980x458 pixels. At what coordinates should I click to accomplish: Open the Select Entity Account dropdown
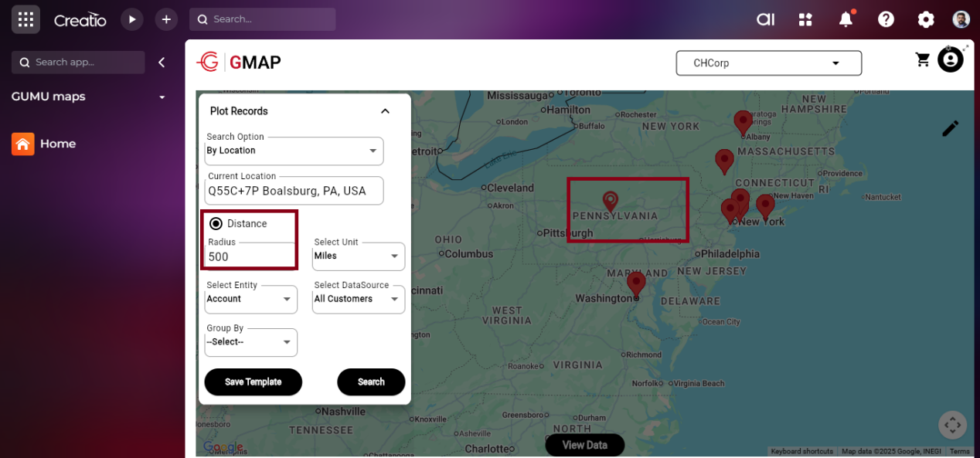tap(250, 299)
